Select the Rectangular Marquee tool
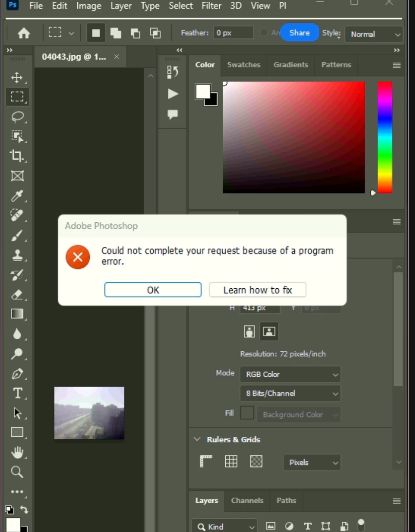This screenshot has width=415, height=532. 17,97
